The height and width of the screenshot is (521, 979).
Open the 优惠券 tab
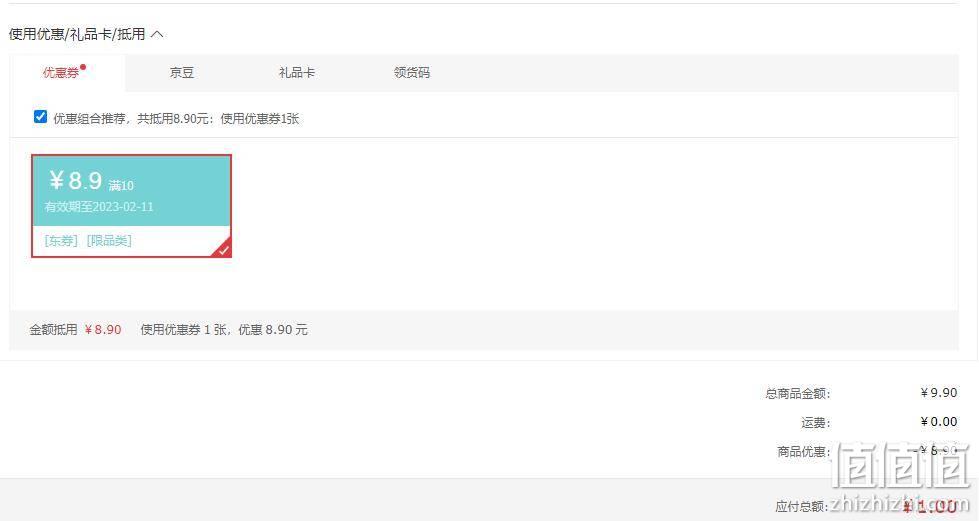(61, 73)
